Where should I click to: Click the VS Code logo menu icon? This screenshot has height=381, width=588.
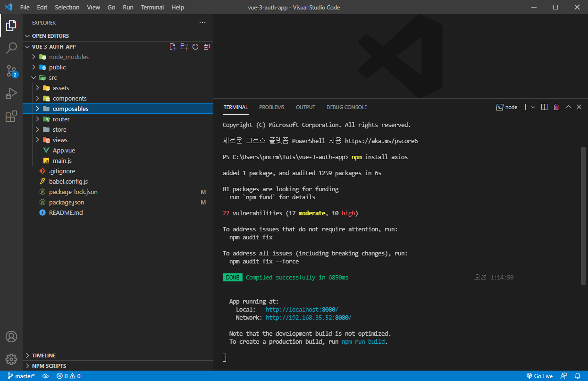(x=8, y=7)
